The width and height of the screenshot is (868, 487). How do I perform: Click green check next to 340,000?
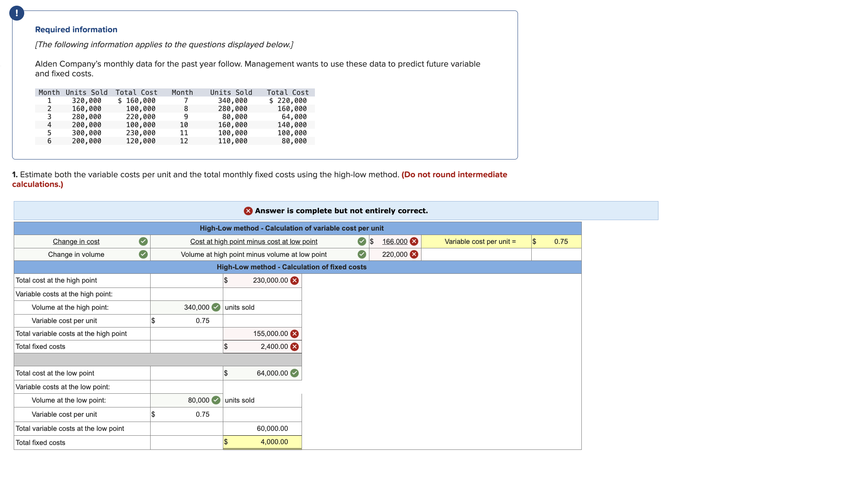click(x=216, y=307)
